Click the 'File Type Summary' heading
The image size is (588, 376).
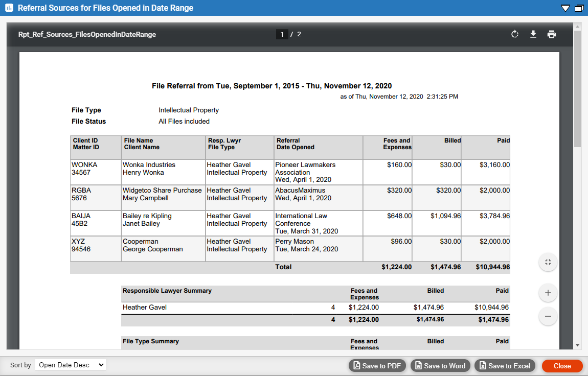(x=151, y=341)
